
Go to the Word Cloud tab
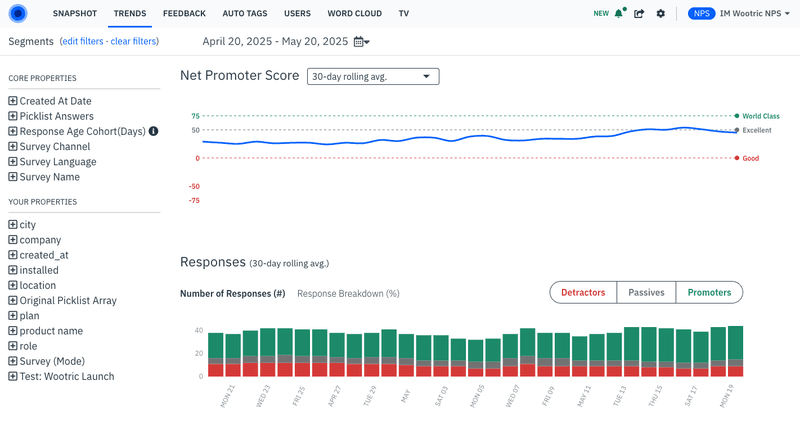(x=355, y=14)
